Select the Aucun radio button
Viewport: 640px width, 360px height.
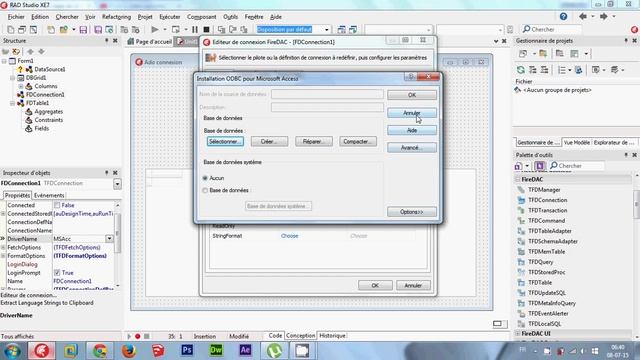[x=205, y=178]
